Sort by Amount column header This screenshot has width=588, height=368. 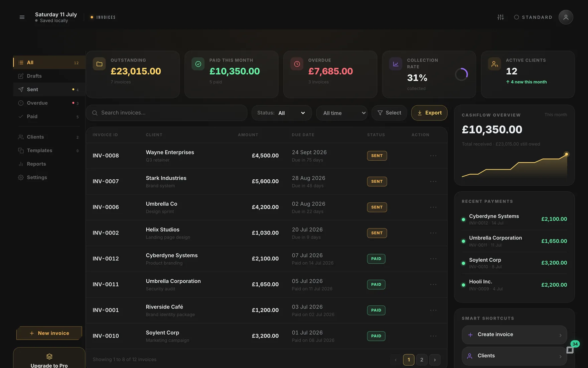click(248, 135)
